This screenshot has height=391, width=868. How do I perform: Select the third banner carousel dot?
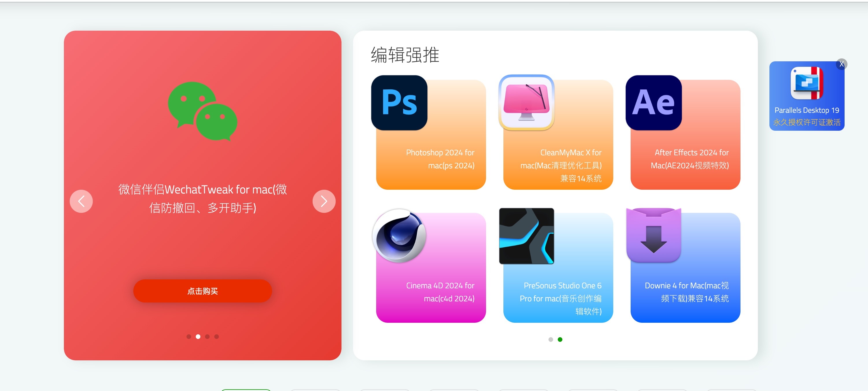207,336
